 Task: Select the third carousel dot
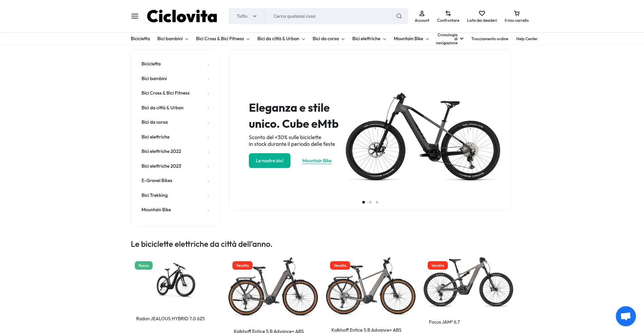[x=377, y=202]
